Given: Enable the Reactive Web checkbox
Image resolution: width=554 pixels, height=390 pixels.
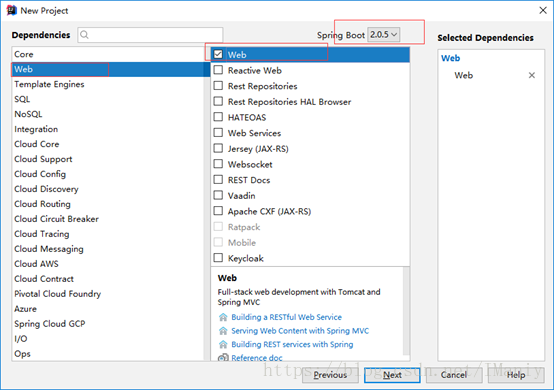Looking at the screenshot, I should click(x=218, y=70).
